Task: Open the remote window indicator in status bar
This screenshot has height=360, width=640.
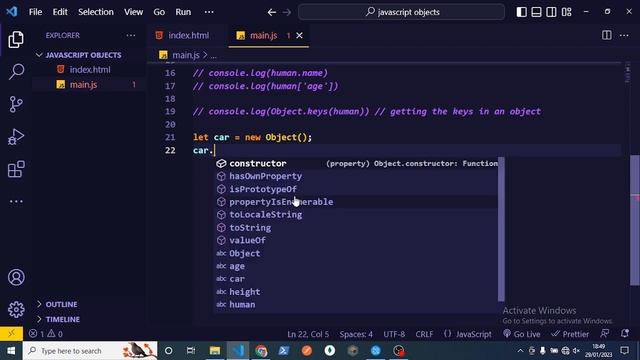Action: 11,333
